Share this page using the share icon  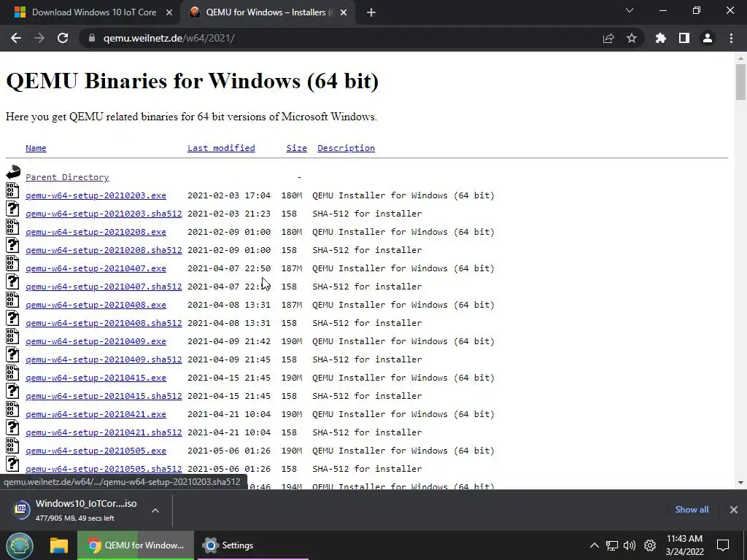coord(608,38)
